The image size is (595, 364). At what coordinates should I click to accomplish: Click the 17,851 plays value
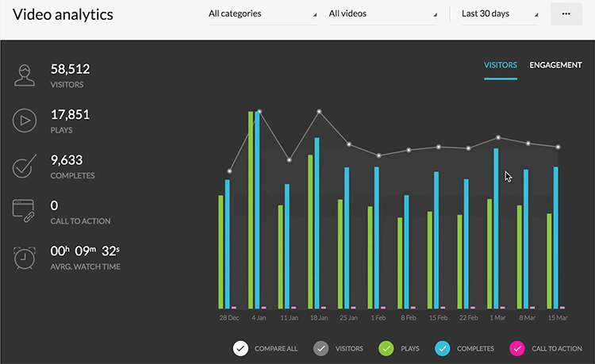pos(70,114)
